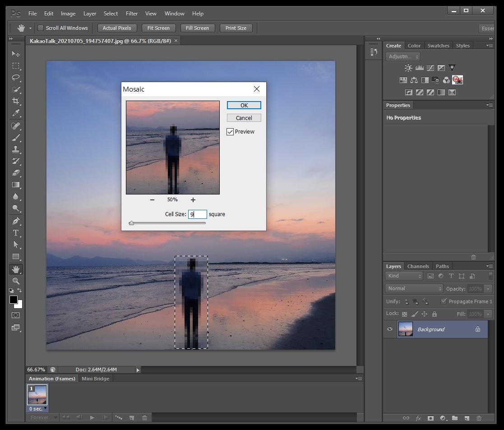The image size is (504, 430).
Task: Select the Eyedropper tool
Action: [16, 113]
